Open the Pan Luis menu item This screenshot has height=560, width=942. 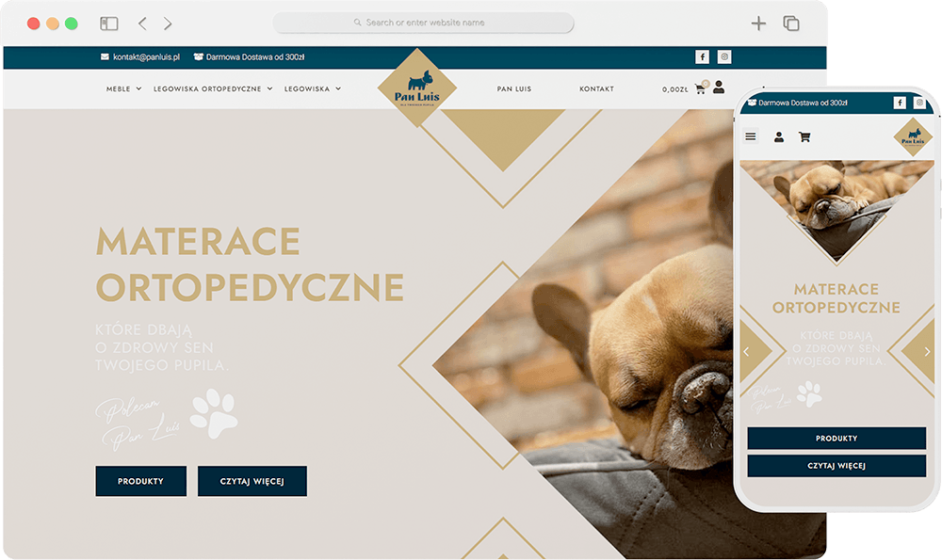point(514,88)
